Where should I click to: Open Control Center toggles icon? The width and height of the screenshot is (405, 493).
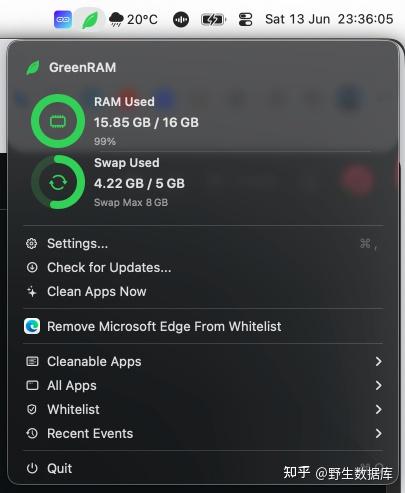(246, 19)
